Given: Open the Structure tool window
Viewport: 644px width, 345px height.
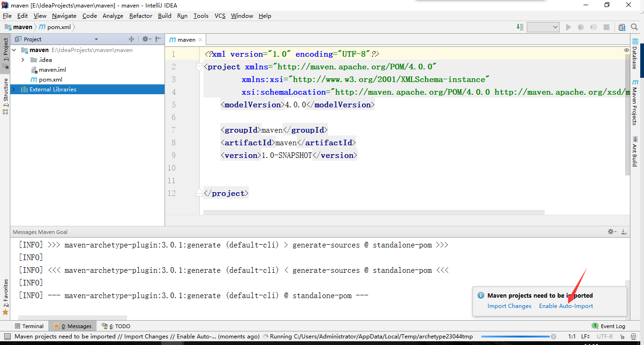Looking at the screenshot, I should (x=5, y=96).
